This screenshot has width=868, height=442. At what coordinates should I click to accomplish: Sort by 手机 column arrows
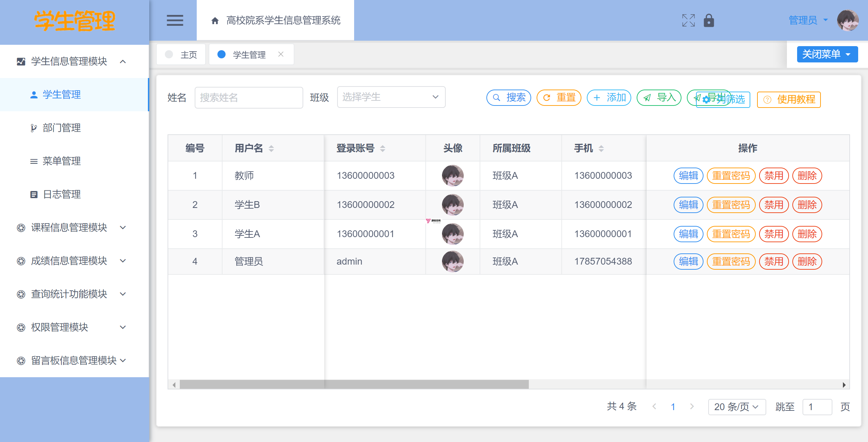click(601, 148)
